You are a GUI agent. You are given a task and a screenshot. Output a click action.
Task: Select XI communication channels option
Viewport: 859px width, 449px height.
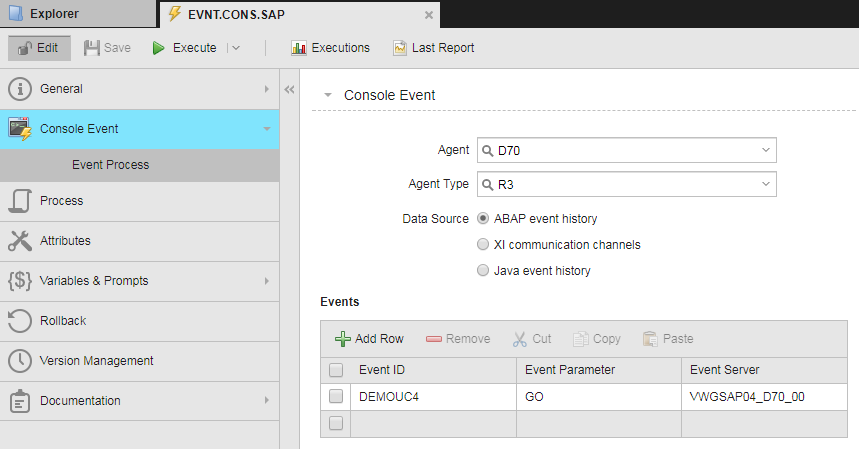484,244
